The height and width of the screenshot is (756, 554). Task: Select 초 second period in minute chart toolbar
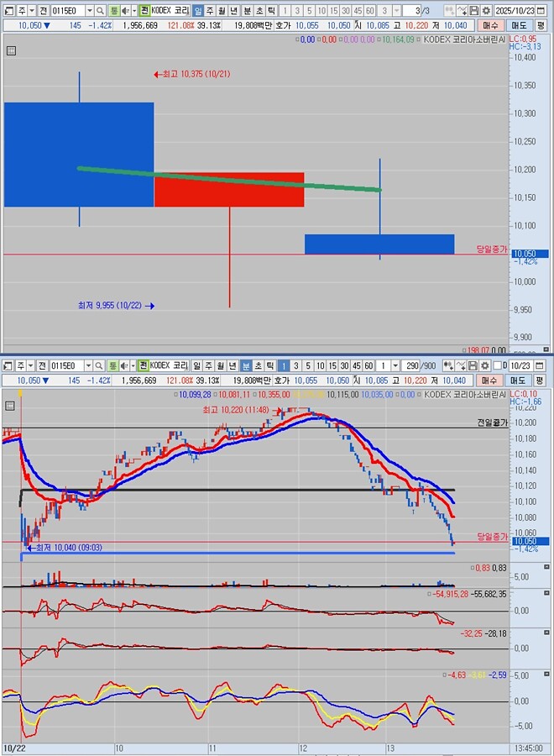tap(258, 365)
